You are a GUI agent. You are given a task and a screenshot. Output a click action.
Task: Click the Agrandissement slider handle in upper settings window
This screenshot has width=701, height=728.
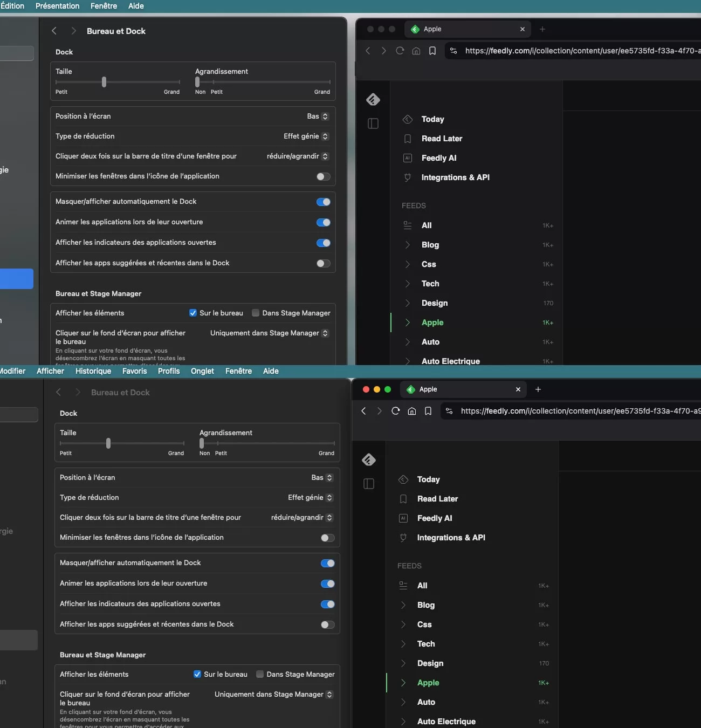[x=197, y=82]
